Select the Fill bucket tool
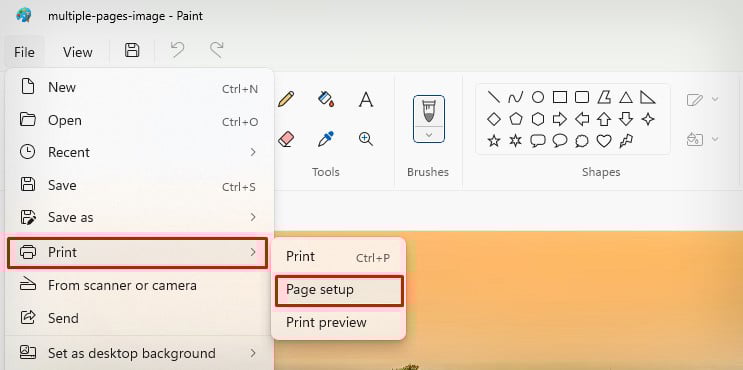Screen dimensions: 743x370 coord(326,99)
